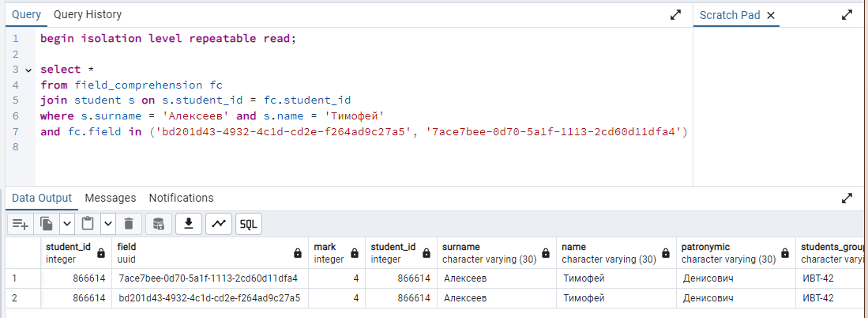Screen dimensions: 868x318
Task: Expand the Data Output panel
Action: 847,198
